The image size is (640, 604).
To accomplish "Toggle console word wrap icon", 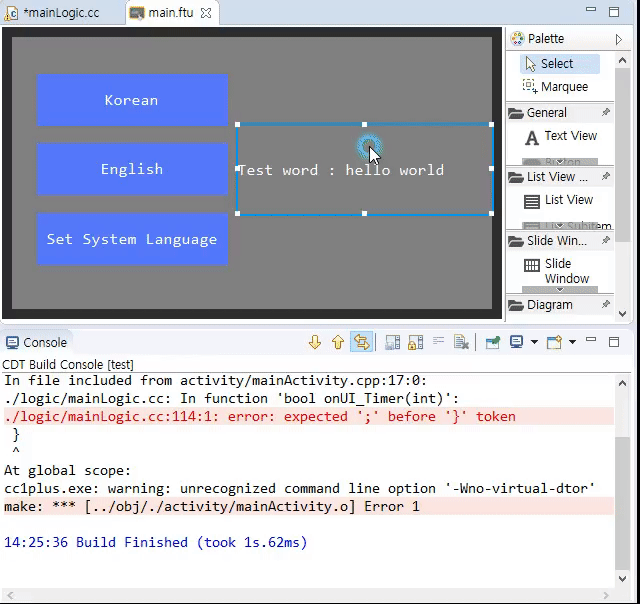I will pyautogui.click(x=438, y=341).
